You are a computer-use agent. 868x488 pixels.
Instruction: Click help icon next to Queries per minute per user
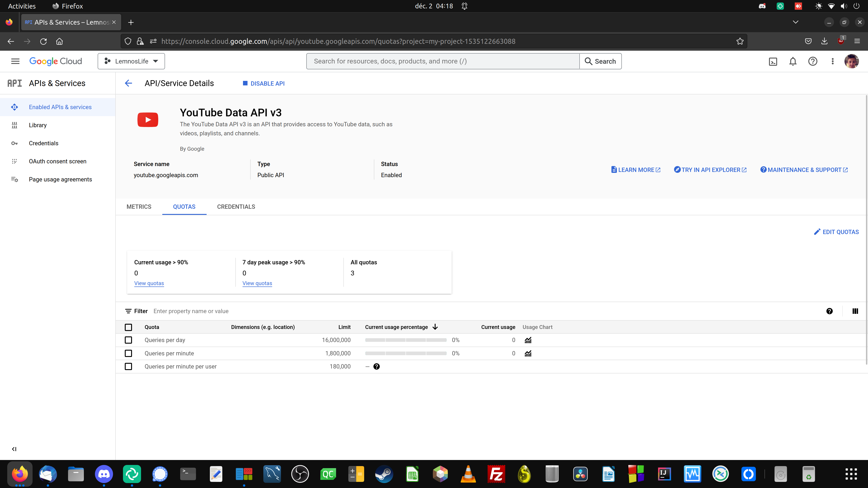[x=376, y=366]
